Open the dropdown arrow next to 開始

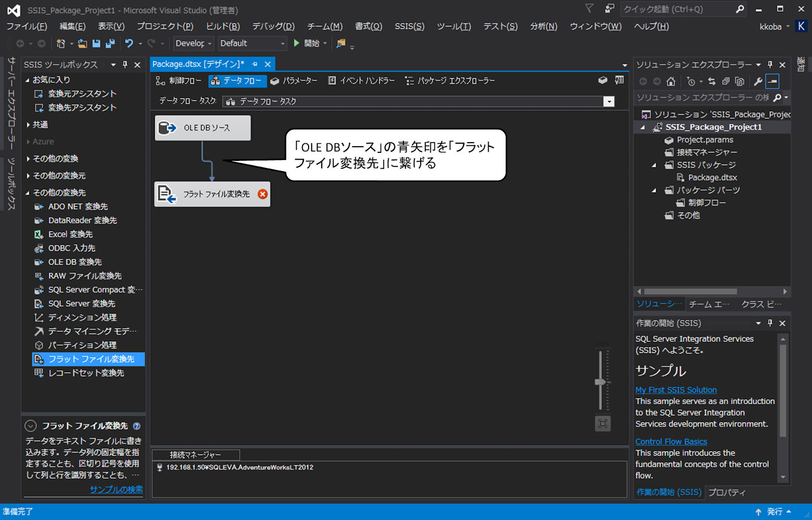325,43
